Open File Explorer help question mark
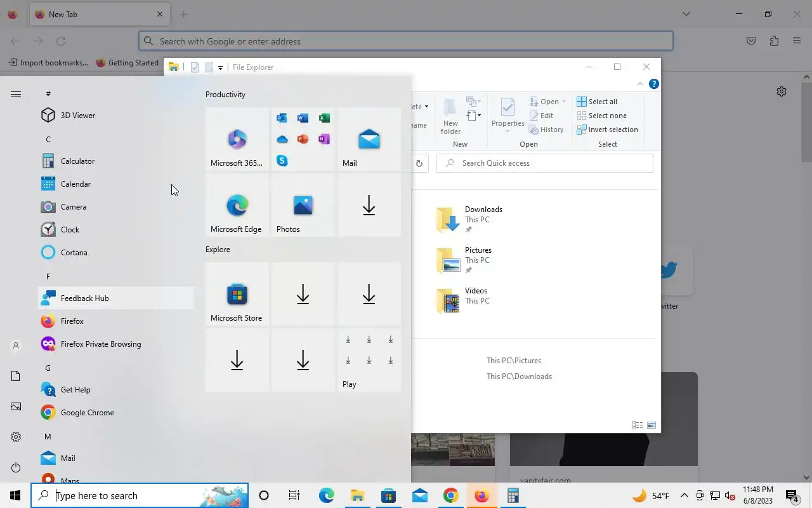This screenshot has height=508, width=812. click(654, 84)
